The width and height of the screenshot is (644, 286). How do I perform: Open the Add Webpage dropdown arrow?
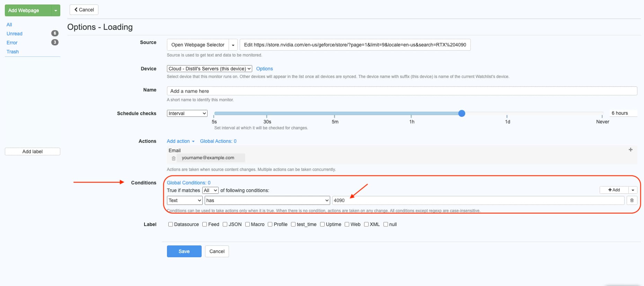[x=55, y=10]
